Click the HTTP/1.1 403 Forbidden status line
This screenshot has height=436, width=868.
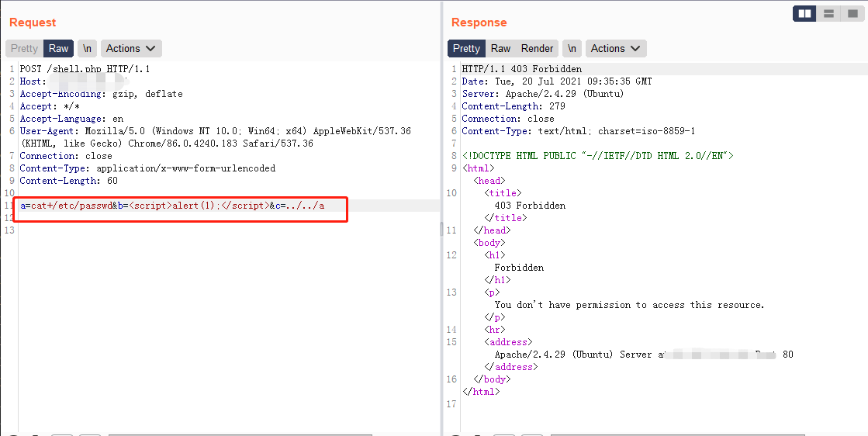tap(522, 69)
